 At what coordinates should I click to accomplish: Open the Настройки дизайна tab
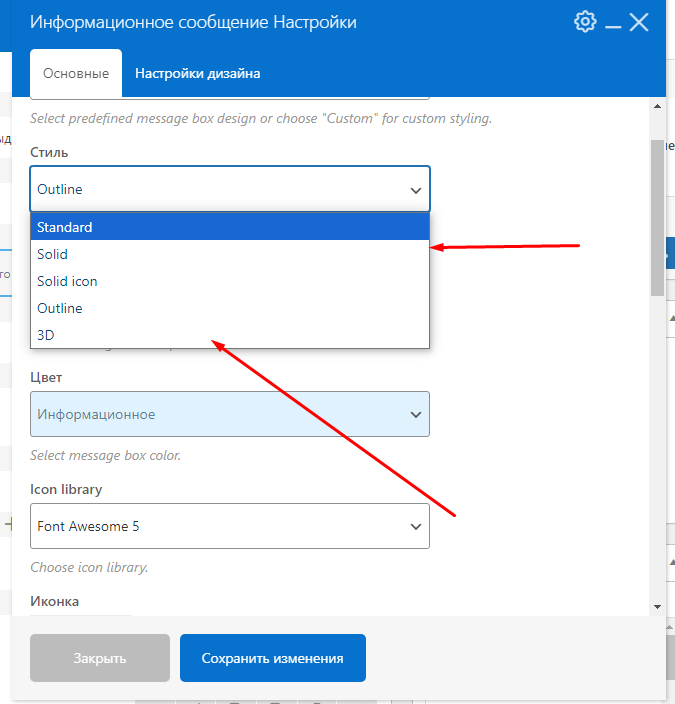(x=198, y=73)
